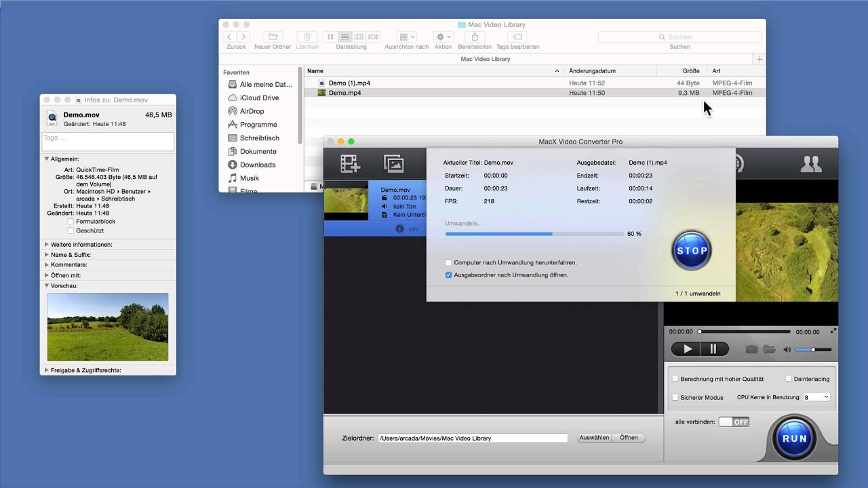Adjust the MacX volume slider

813,350
